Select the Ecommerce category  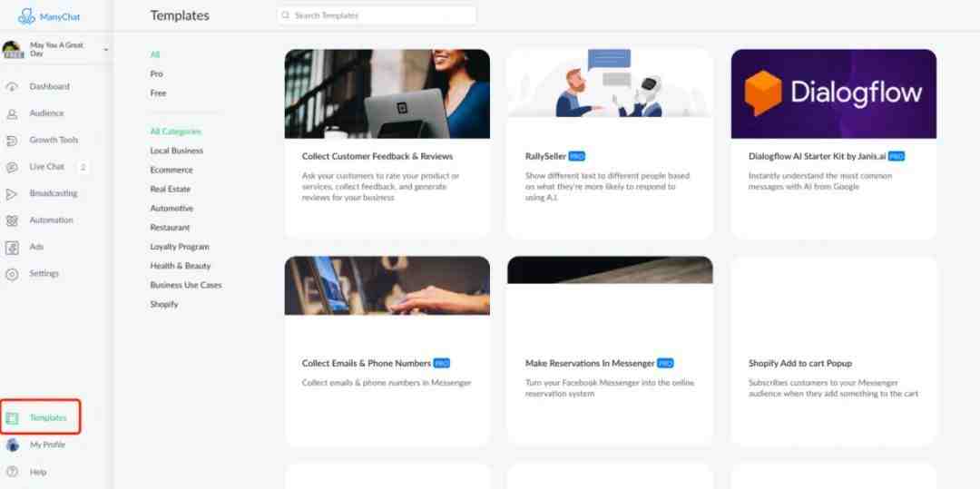click(x=171, y=170)
